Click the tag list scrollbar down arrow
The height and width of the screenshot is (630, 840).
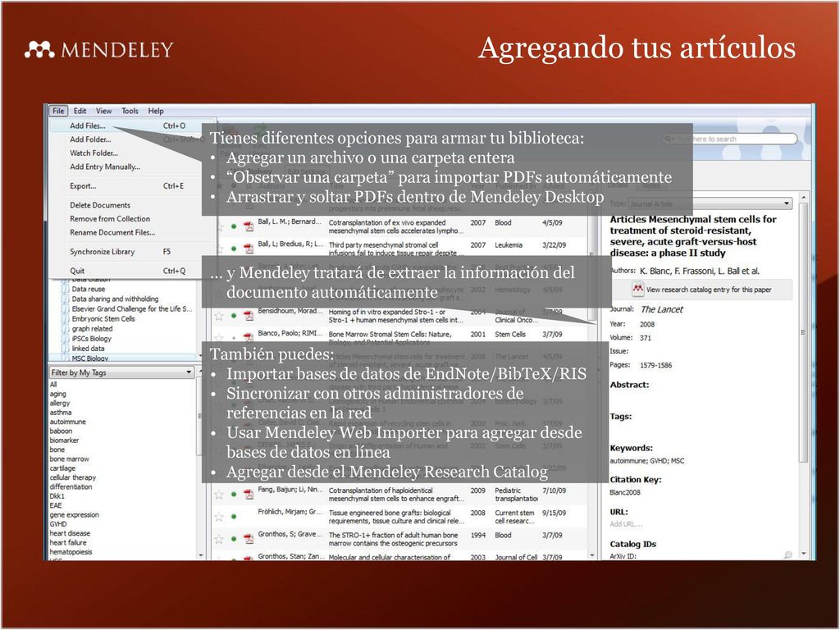coord(201,555)
